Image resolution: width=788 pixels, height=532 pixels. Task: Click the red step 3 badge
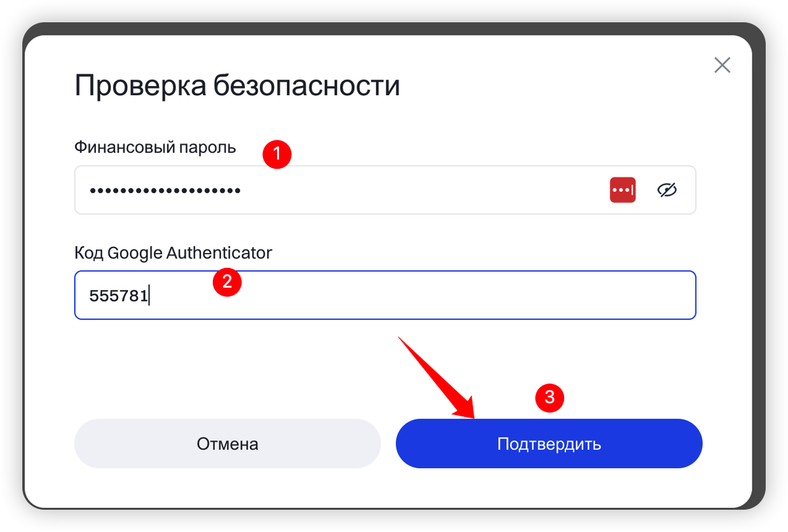click(x=550, y=397)
